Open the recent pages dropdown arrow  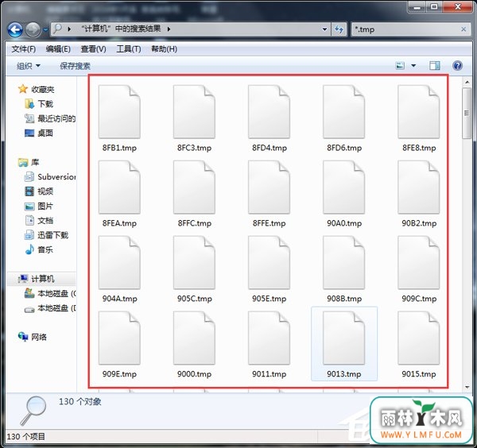pyautogui.click(x=45, y=29)
